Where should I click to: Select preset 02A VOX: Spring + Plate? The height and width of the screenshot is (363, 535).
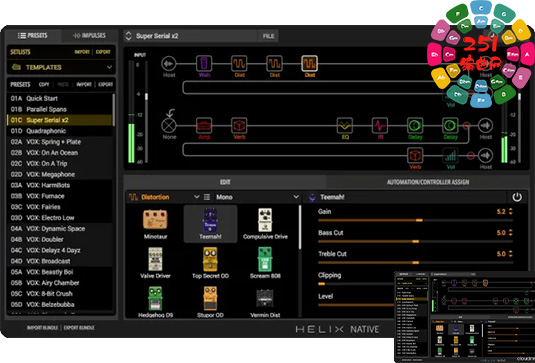(x=59, y=142)
